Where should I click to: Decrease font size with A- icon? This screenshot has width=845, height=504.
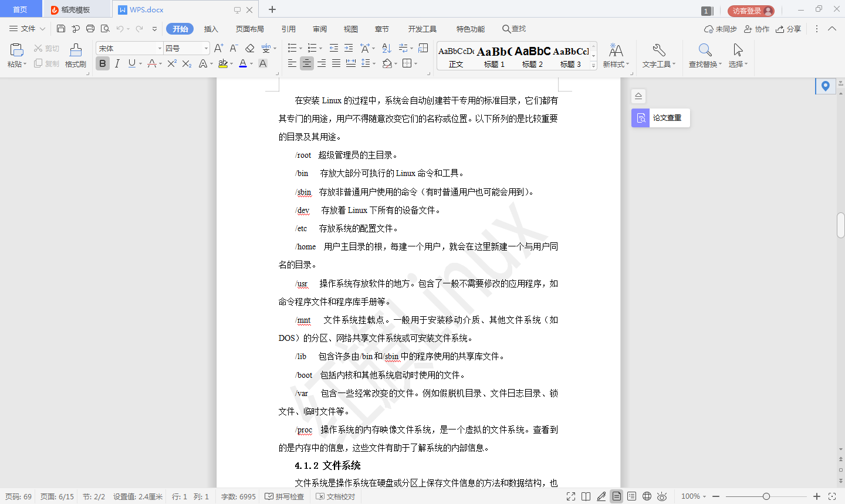tap(234, 48)
